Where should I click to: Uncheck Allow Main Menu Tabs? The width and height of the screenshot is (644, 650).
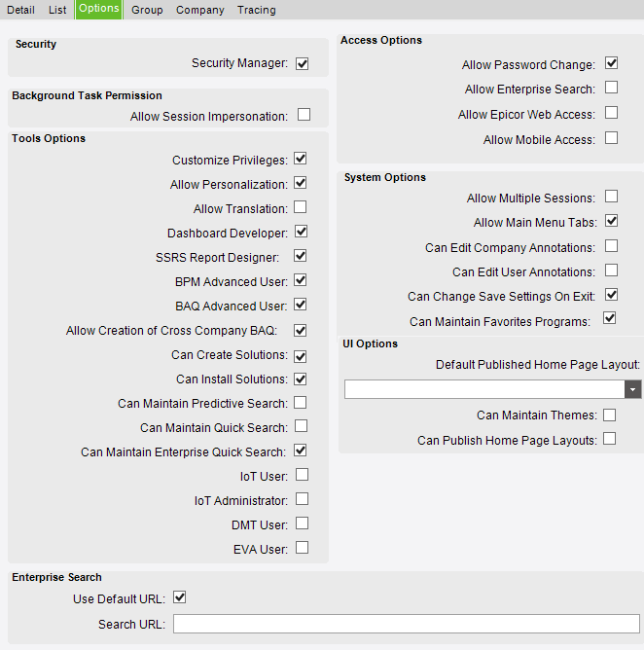coord(611,221)
